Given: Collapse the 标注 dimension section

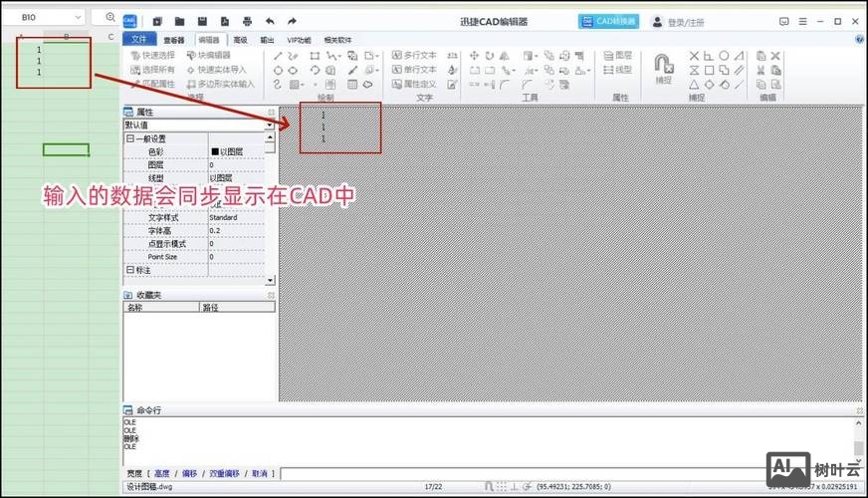Looking at the screenshot, I should pos(130,270).
